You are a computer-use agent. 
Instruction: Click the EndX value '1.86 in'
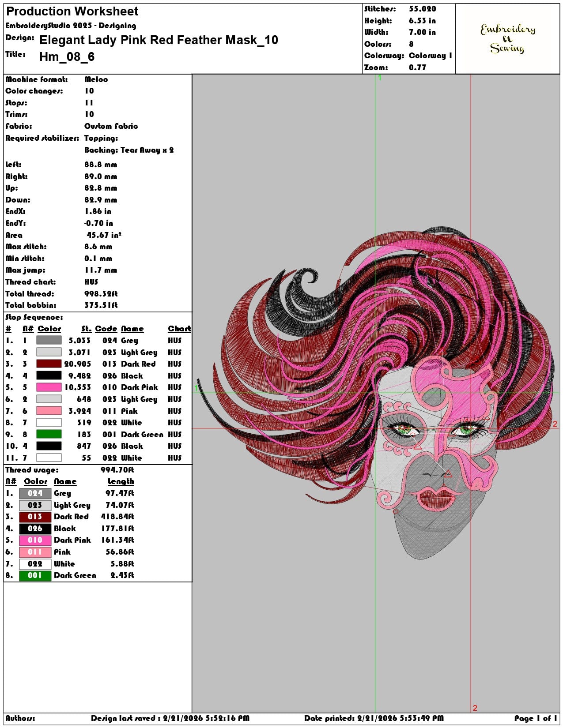98,211
